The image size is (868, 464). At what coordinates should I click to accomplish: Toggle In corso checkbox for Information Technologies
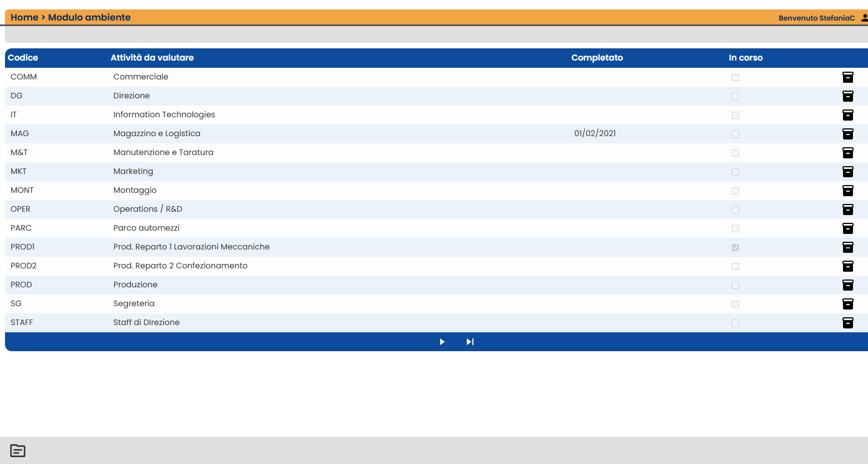tap(735, 115)
